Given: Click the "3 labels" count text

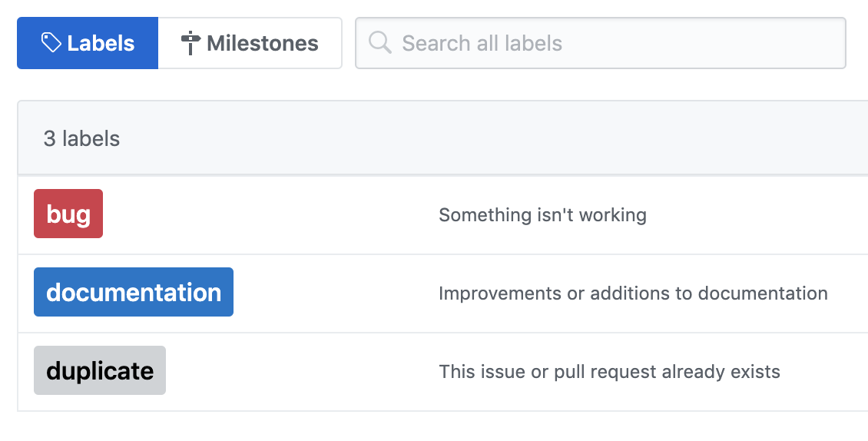Looking at the screenshot, I should click(x=81, y=138).
